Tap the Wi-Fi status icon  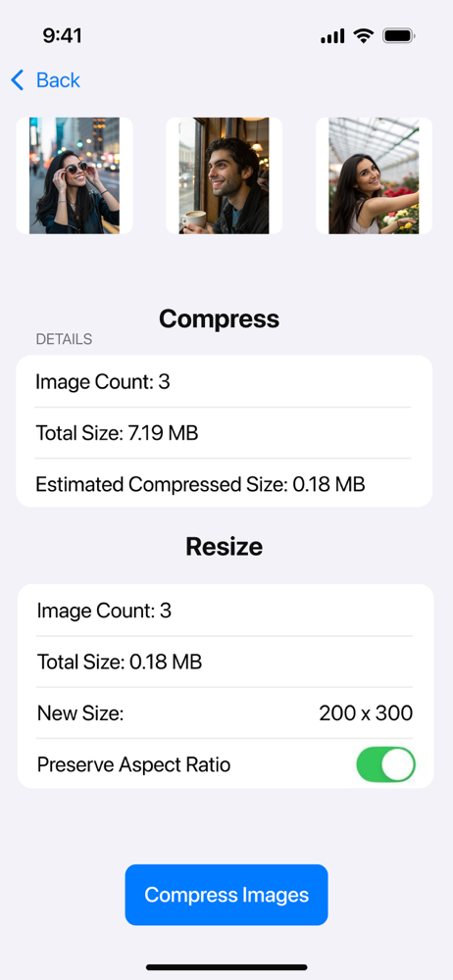tap(363, 36)
